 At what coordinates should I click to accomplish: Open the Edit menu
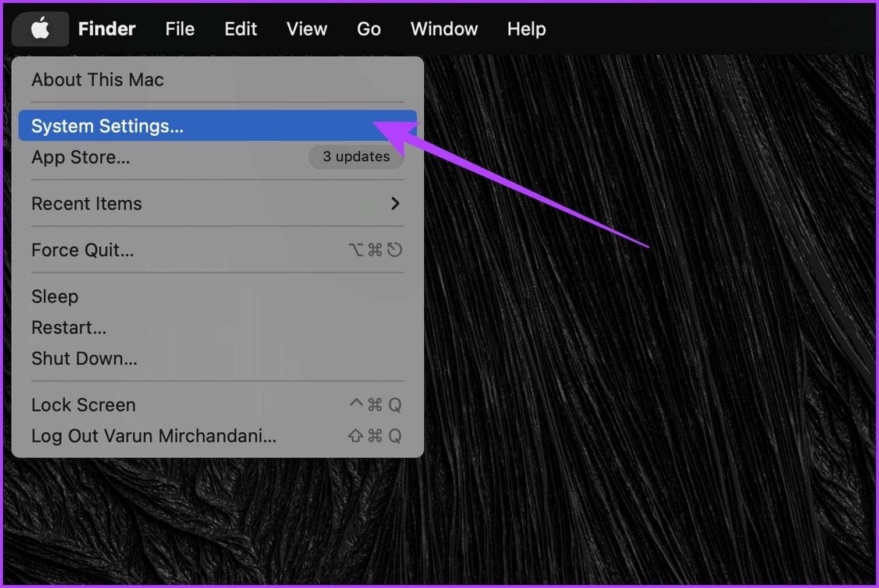click(240, 29)
